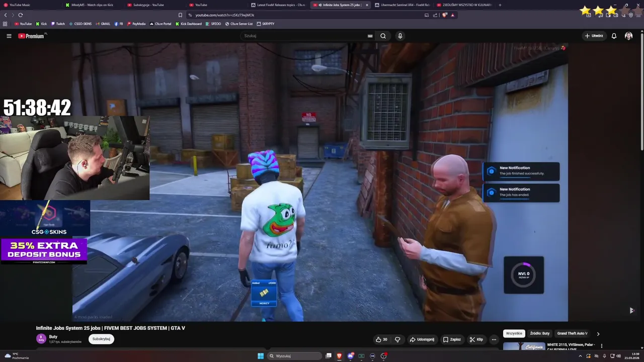Screen dimensions: 644x362
Task: Open Task View from taskbar
Action: (329, 356)
